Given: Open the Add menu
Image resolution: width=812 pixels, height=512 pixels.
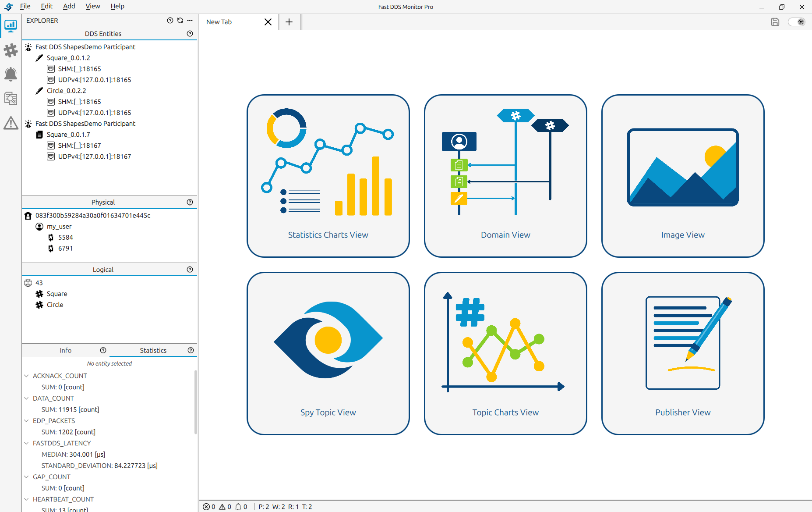Looking at the screenshot, I should 69,6.
